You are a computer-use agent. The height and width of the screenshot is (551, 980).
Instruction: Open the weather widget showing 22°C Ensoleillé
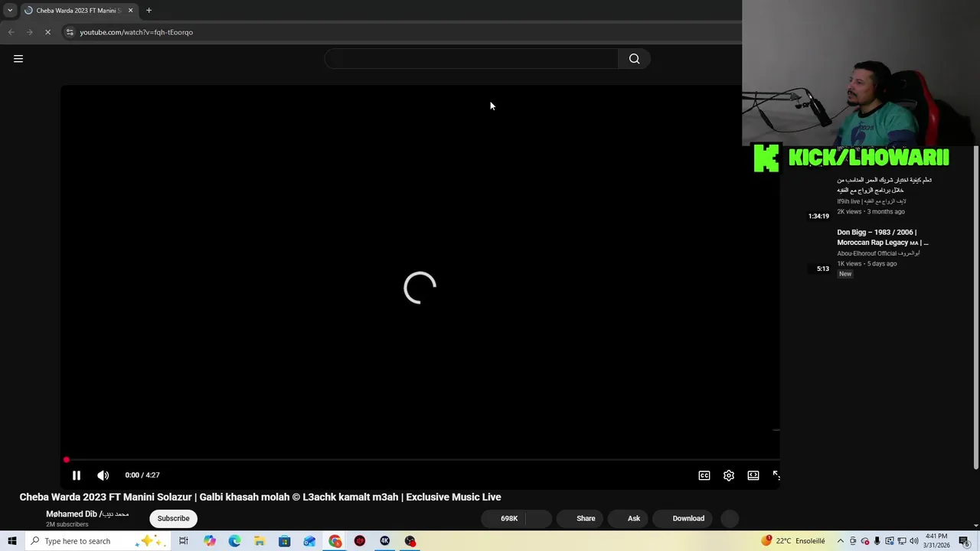click(794, 541)
